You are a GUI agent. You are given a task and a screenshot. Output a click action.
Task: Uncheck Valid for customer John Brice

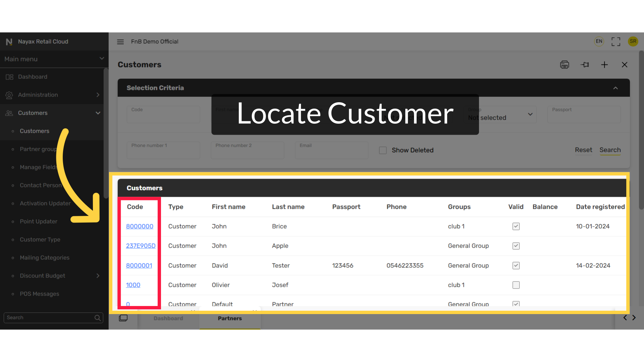[x=516, y=227]
